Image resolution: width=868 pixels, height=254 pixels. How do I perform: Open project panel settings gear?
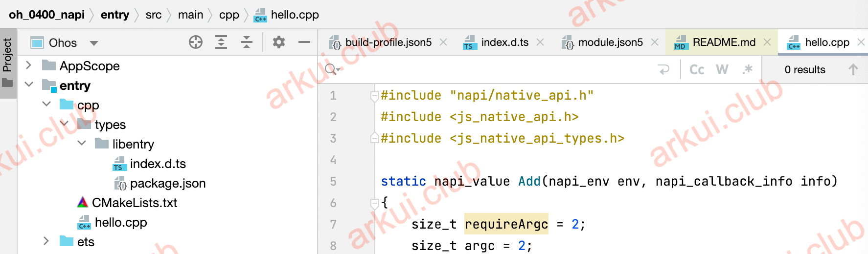tap(279, 42)
